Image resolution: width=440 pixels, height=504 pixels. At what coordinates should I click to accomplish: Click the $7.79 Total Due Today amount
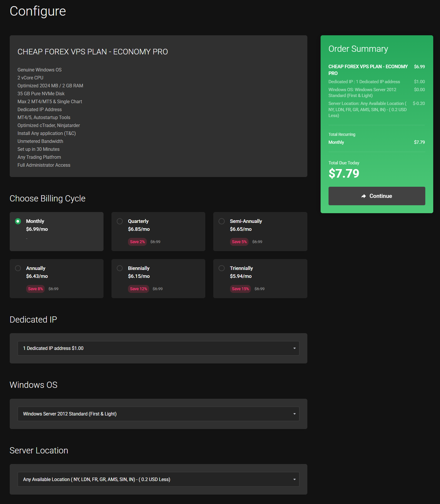coord(344,173)
